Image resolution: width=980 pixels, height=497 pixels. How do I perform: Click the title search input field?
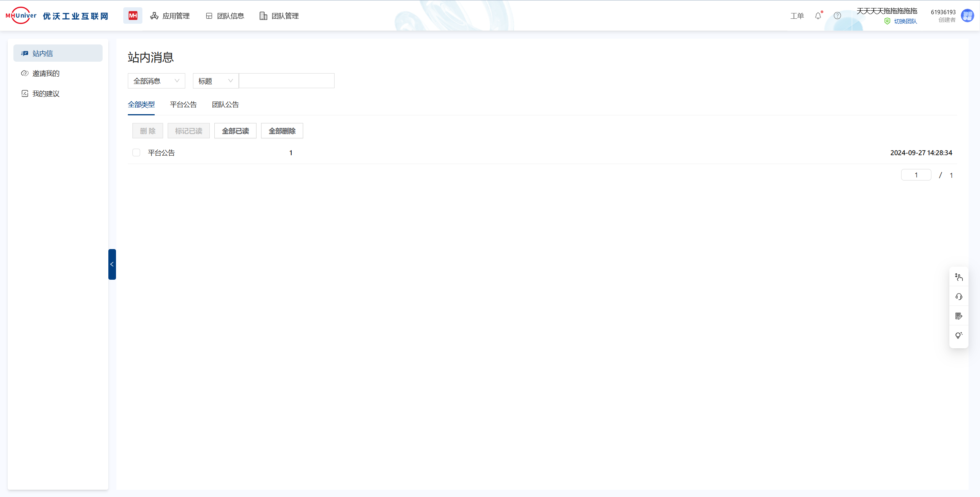(x=286, y=81)
